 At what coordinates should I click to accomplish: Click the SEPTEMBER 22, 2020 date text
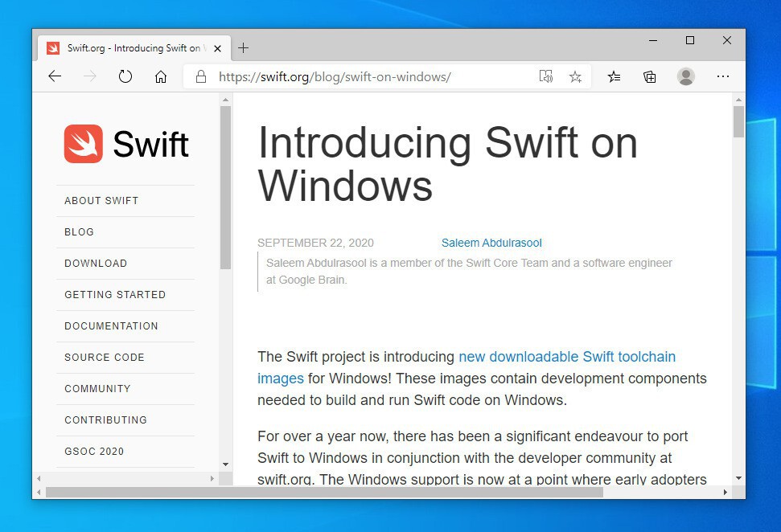point(315,243)
